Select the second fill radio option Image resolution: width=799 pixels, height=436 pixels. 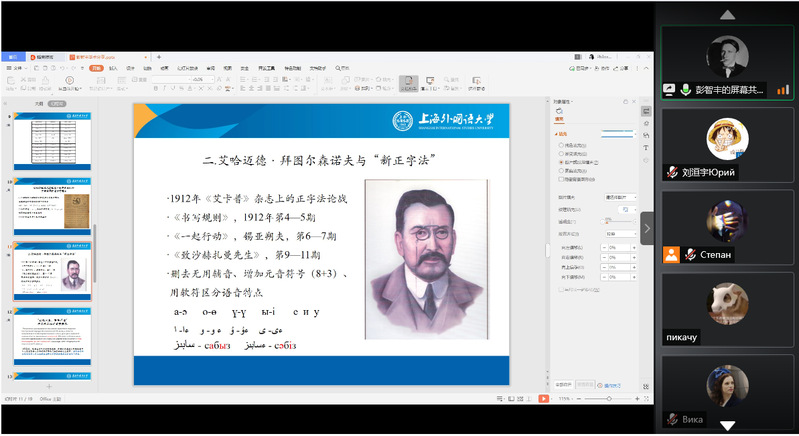pyautogui.click(x=560, y=153)
